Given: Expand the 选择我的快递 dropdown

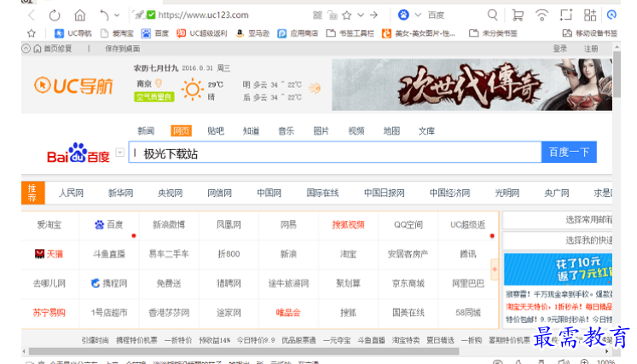Looking at the screenshot, I should tap(558, 240).
